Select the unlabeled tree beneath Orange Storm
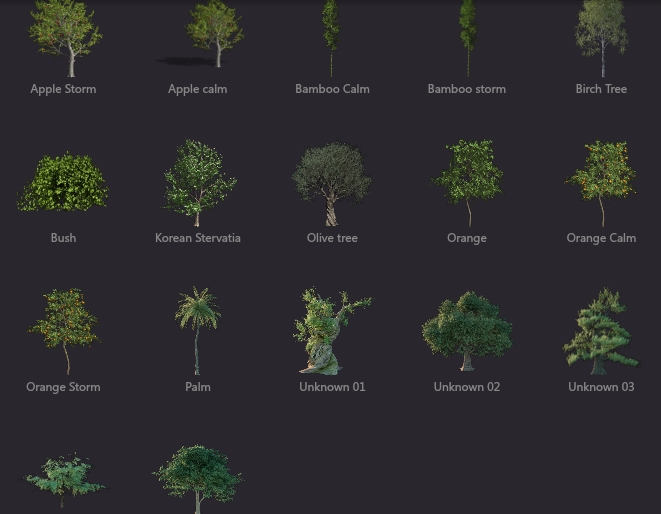 (x=64, y=480)
